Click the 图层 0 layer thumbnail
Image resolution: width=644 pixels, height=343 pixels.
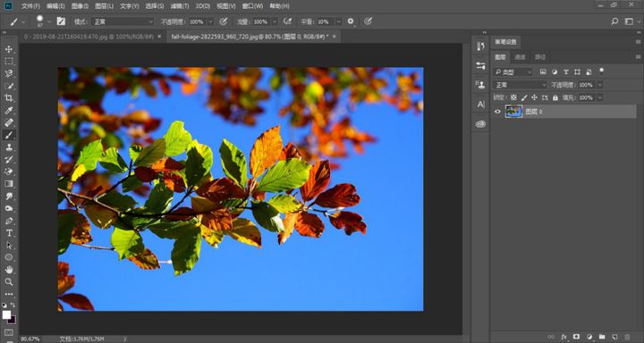coord(513,111)
